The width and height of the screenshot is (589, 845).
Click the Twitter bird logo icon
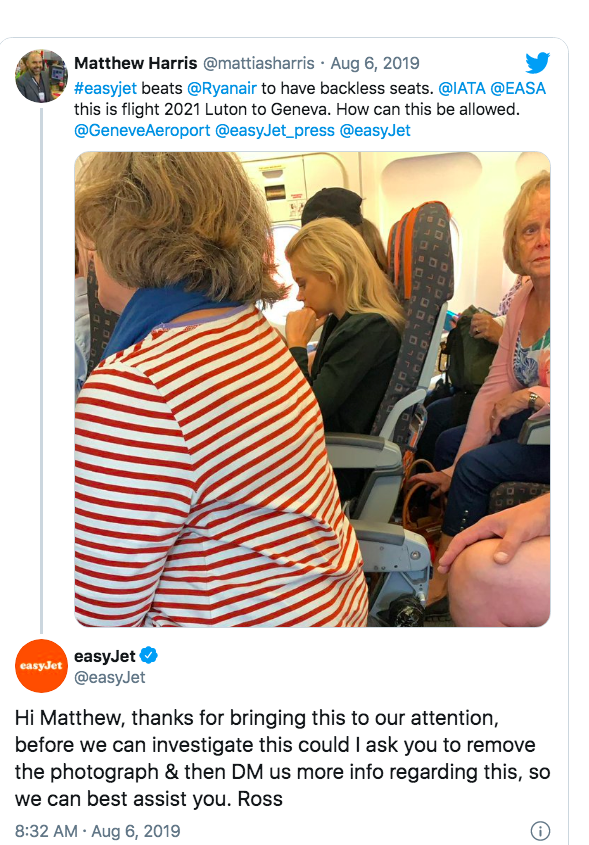(x=537, y=63)
